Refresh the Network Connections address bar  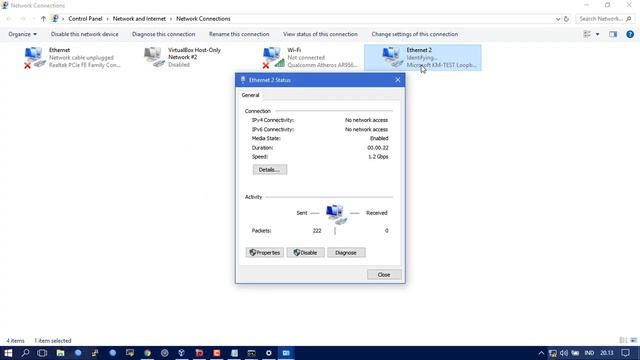[x=566, y=19]
